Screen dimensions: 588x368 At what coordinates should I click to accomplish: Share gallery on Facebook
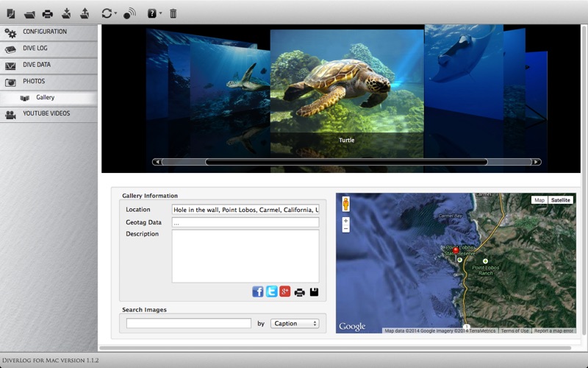pyautogui.click(x=258, y=291)
